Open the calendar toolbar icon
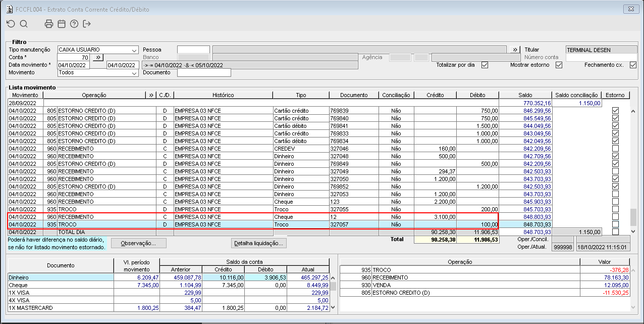Screen dimensions: 644x324 (x=61, y=24)
